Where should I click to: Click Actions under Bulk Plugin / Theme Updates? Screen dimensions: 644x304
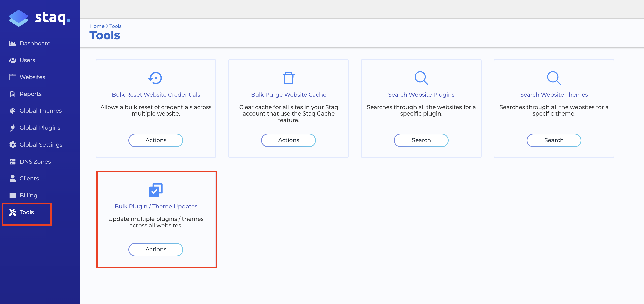(x=156, y=249)
